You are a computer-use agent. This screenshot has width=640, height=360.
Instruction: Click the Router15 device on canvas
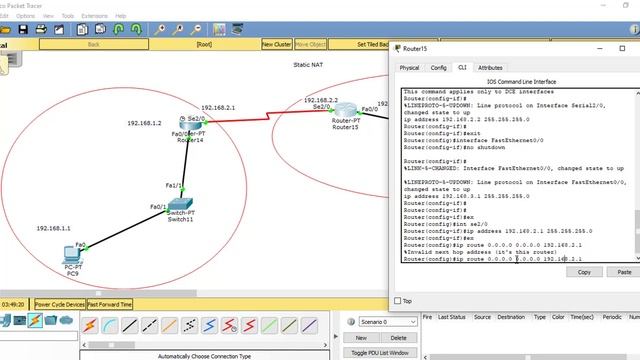345,110
